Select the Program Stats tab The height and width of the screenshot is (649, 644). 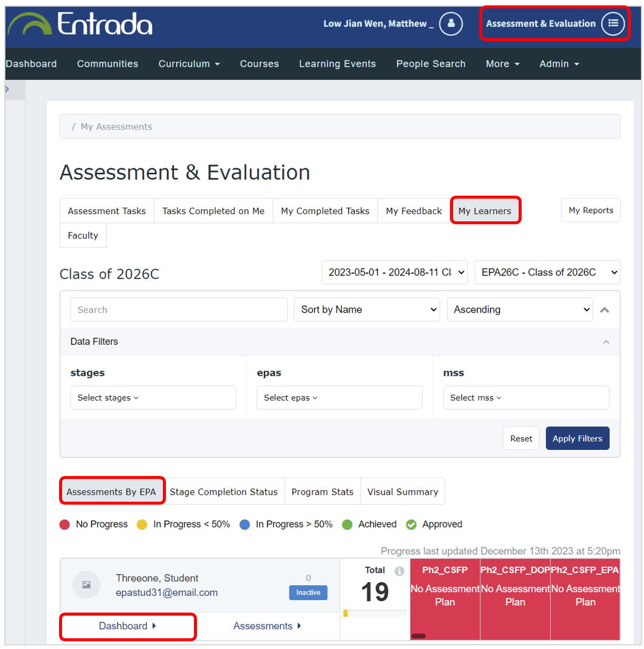[322, 492]
